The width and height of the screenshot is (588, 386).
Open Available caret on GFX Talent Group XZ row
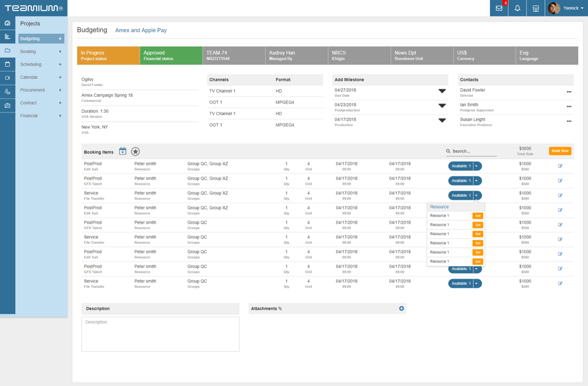click(x=477, y=181)
